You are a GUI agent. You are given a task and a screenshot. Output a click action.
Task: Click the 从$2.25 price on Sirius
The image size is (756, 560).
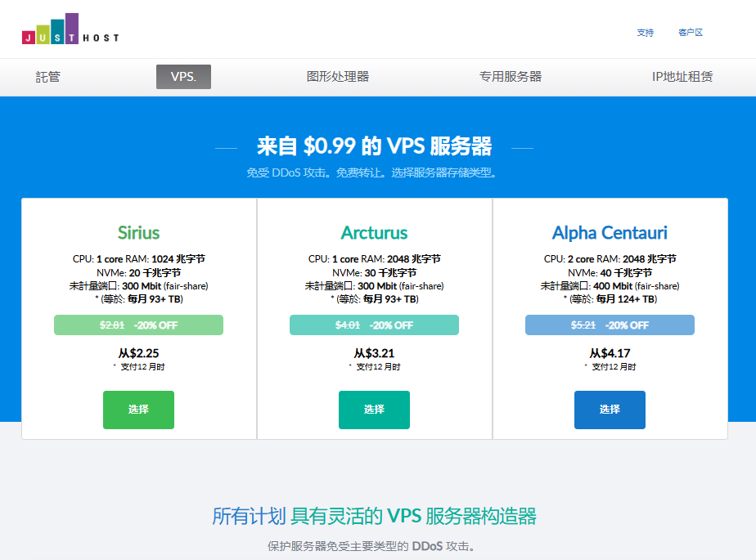point(138,353)
